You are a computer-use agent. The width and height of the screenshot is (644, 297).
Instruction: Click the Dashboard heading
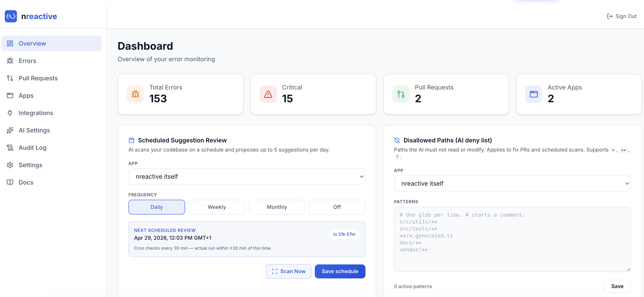tap(145, 46)
